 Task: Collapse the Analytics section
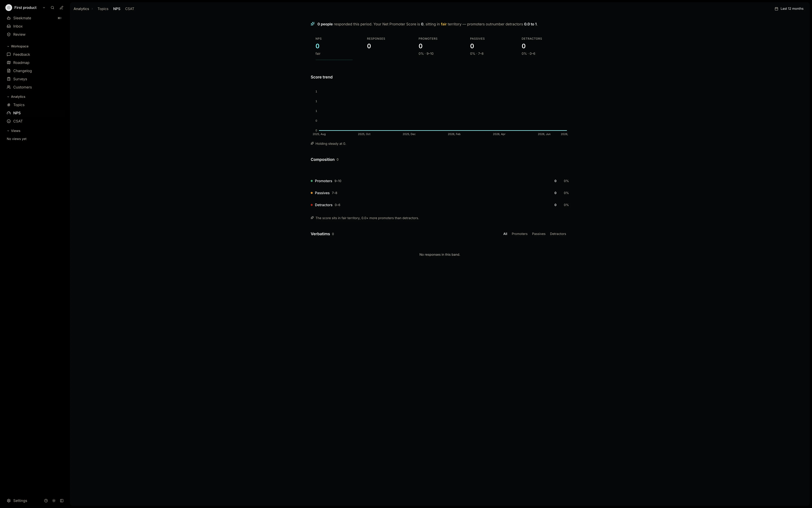click(16, 97)
